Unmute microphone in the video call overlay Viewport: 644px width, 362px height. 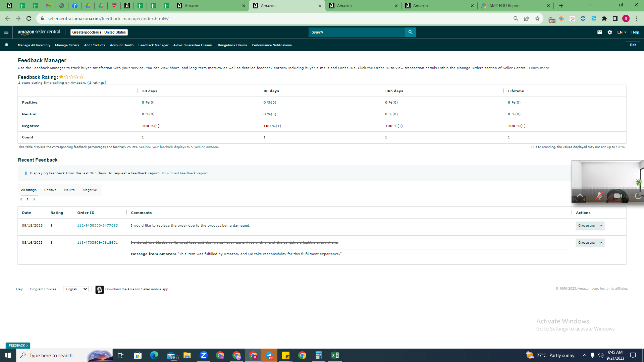pos(599,196)
